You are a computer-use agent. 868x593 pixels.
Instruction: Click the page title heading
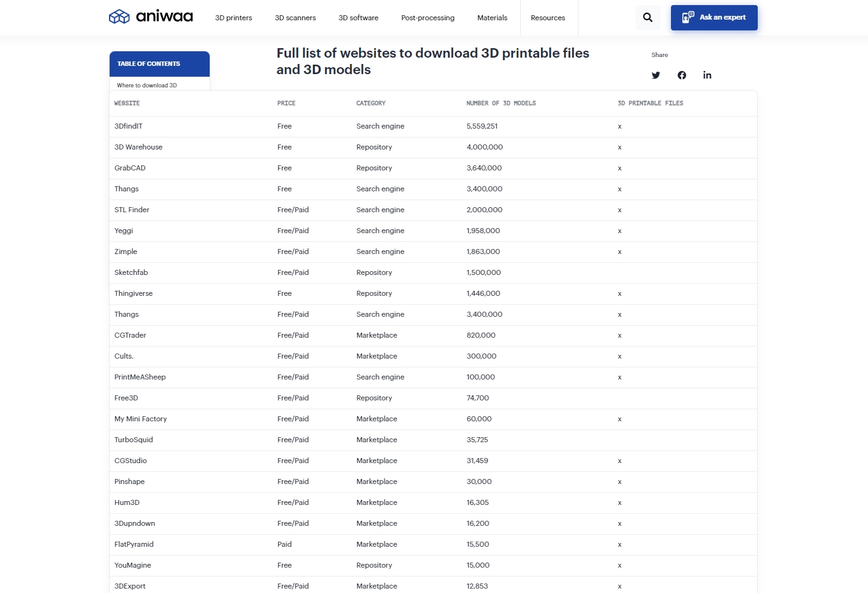pos(433,61)
